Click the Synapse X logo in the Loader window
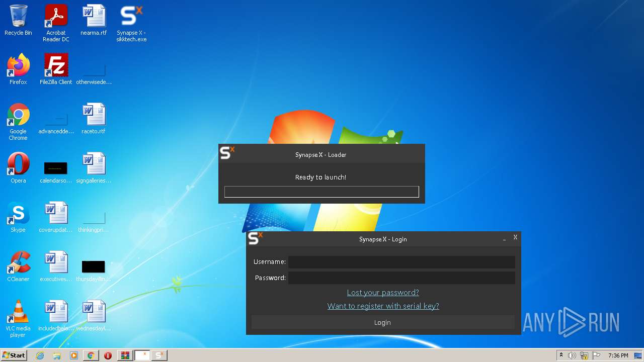The height and width of the screenshot is (362, 644). (x=227, y=153)
